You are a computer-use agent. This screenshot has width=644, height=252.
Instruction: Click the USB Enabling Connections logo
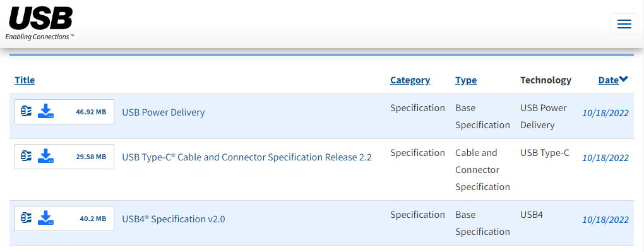coord(40,23)
